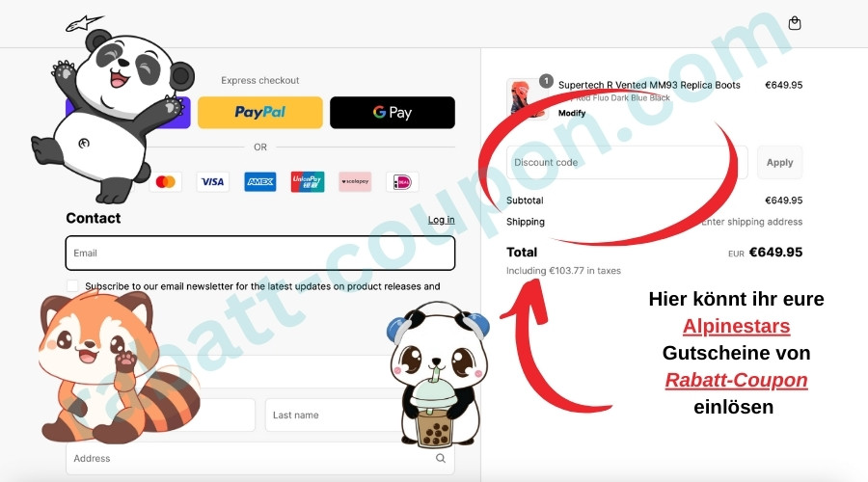This screenshot has width=868, height=482.
Task: Apply the discount code
Action: [779, 162]
